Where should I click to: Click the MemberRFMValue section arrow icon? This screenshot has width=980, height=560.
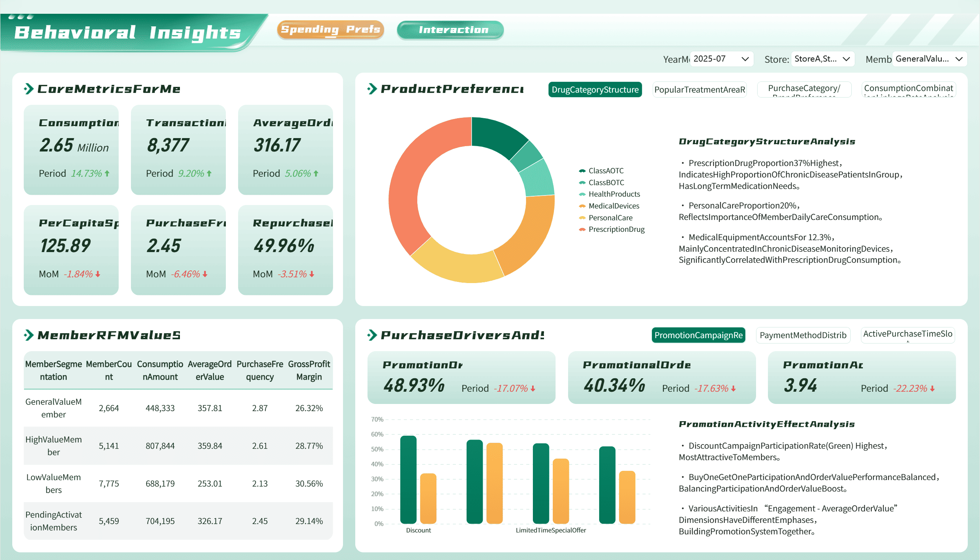[29, 335]
